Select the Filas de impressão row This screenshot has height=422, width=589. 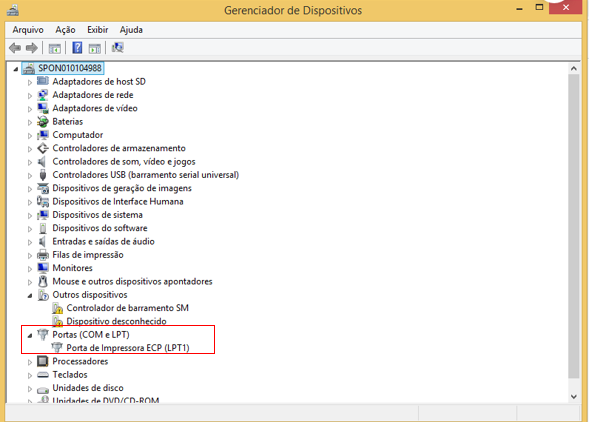(x=88, y=255)
